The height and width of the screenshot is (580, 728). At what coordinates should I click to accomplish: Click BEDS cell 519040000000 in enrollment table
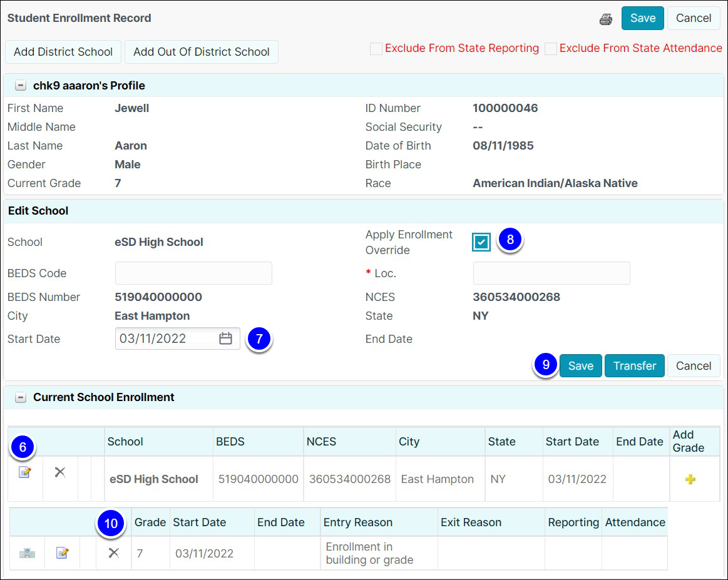pyautogui.click(x=258, y=479)
